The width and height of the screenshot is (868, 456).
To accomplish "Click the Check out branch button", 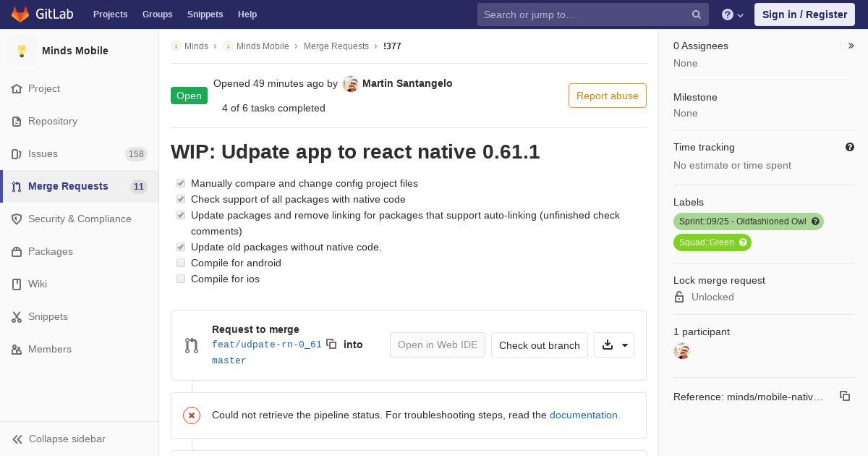I will (540, 345).
